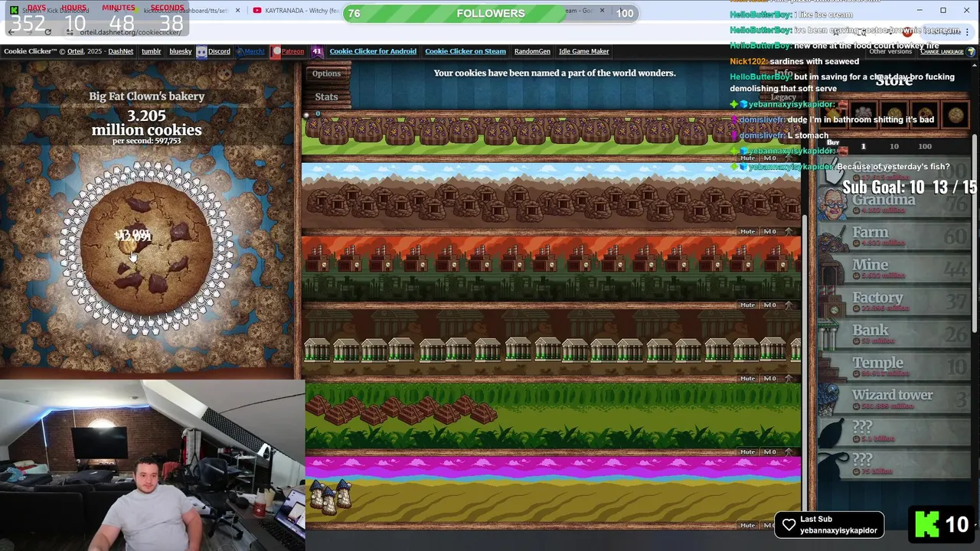The image size is (980, 551).
Task: Set buy amount to 1
Action: 864,146
